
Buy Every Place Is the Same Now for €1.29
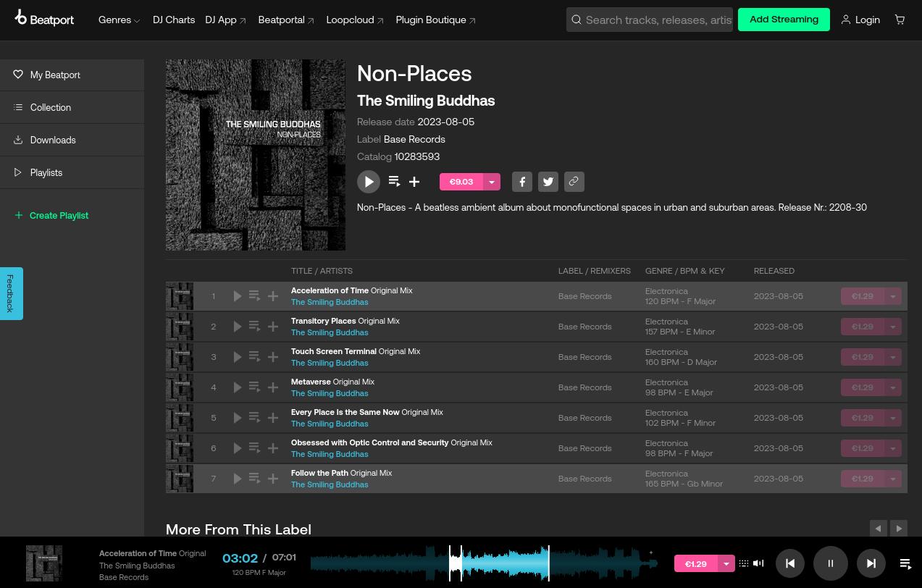coord(863,418)
